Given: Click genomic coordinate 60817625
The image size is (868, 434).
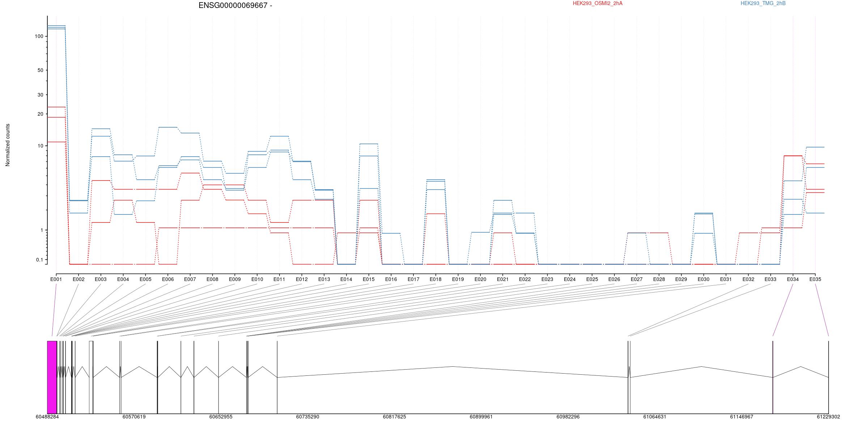Looking at the screenshot, I should pyautogui.click(x=395, y=417).
